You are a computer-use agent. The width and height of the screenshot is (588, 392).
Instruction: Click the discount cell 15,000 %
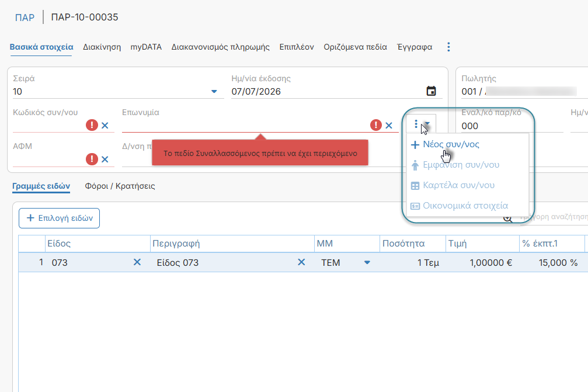click(x=552, y=262)
